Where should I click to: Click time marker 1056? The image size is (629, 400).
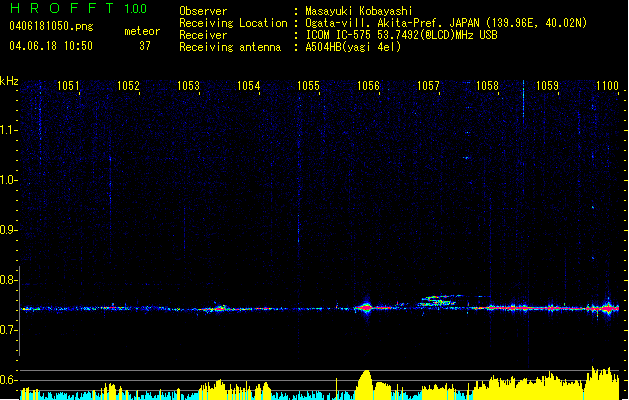368,86
